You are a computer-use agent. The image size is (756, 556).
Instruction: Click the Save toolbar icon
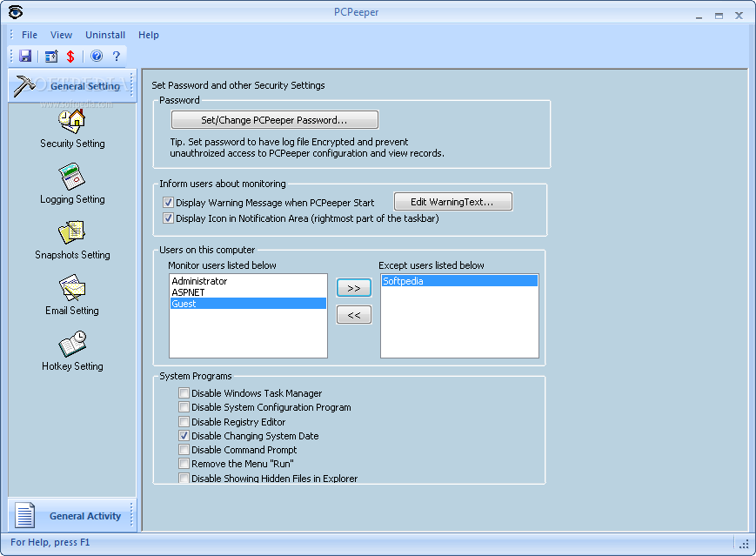[25, 56]
